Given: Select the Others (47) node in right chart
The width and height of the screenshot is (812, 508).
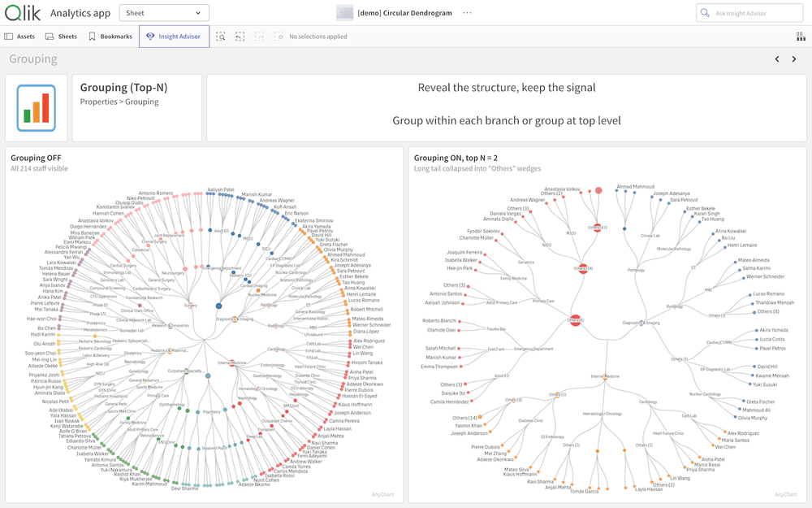Looking at the screenshot, I should [597, 228].
